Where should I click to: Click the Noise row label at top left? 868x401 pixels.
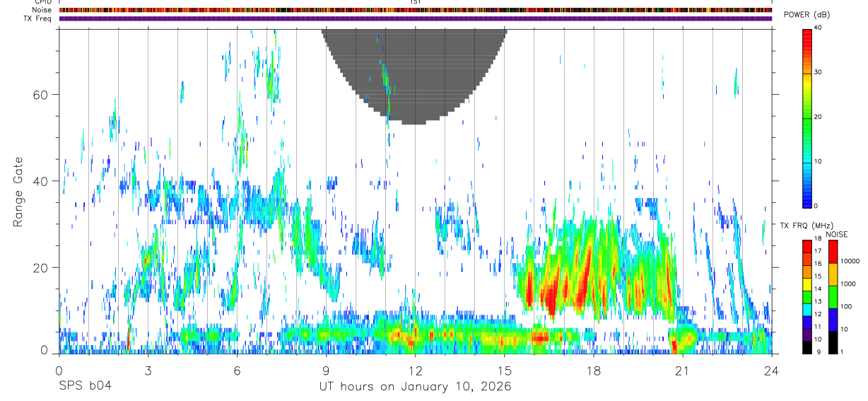[x=41, y=10]
